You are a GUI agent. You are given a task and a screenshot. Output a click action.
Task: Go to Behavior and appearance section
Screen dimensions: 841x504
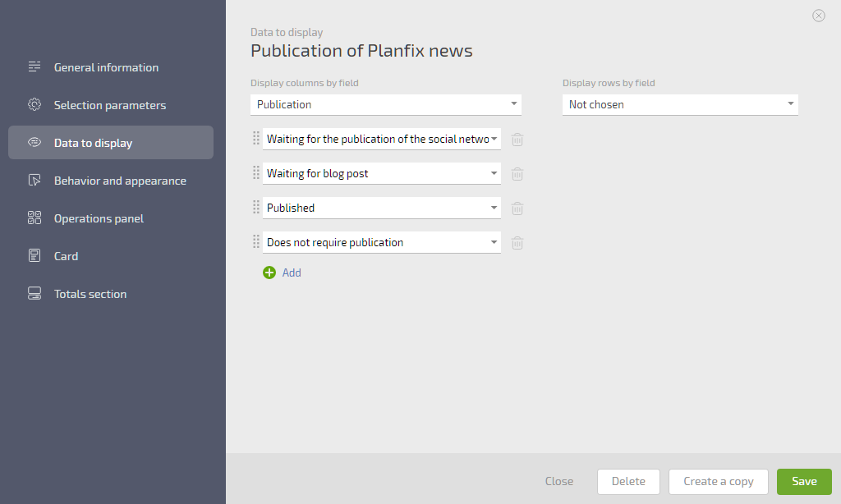point(111,181)
